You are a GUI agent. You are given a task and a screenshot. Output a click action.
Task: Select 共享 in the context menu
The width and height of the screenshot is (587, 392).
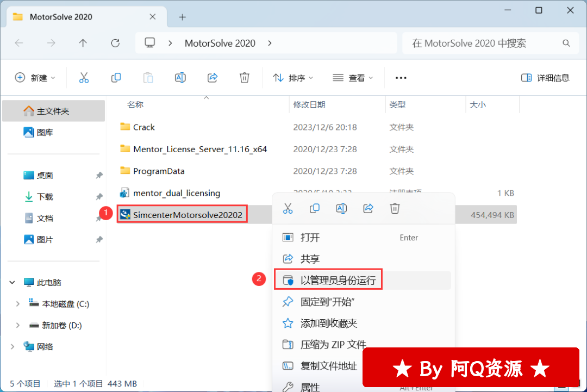pos(363,259)
